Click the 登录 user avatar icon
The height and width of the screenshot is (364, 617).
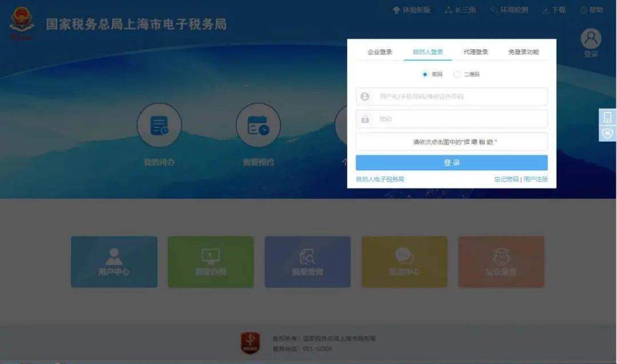tap(591, 38)
